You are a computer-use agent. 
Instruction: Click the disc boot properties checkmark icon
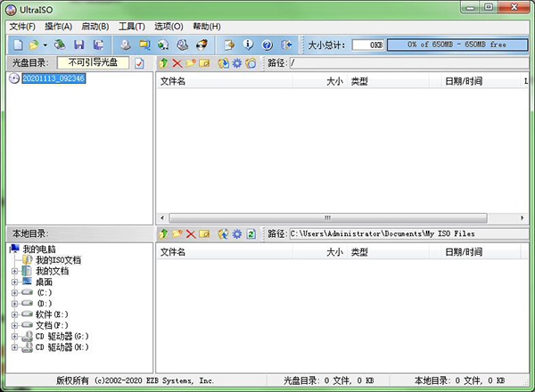coord(139,63)
